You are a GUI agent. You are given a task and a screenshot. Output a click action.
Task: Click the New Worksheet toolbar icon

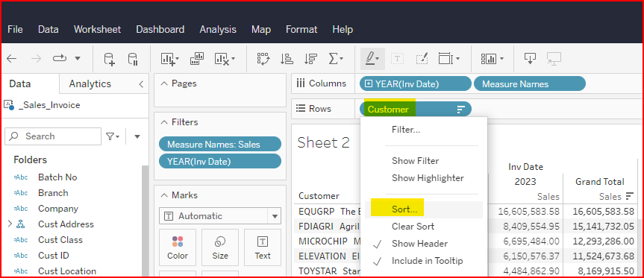[x=169, y=59]
